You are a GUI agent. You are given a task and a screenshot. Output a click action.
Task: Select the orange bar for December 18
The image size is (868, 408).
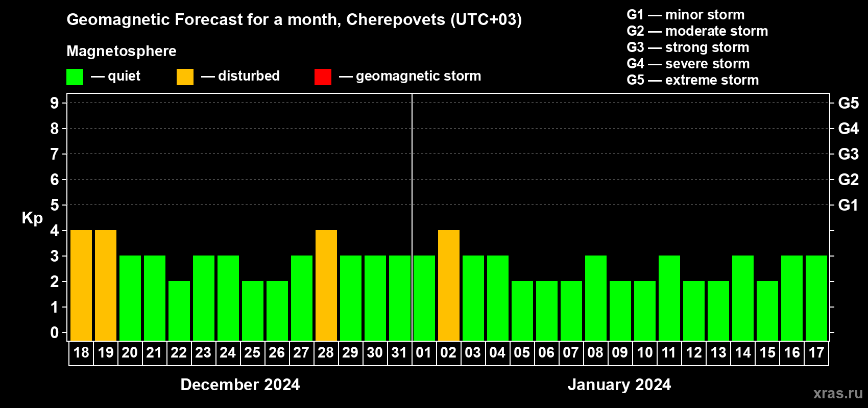[x=81, y=286]
